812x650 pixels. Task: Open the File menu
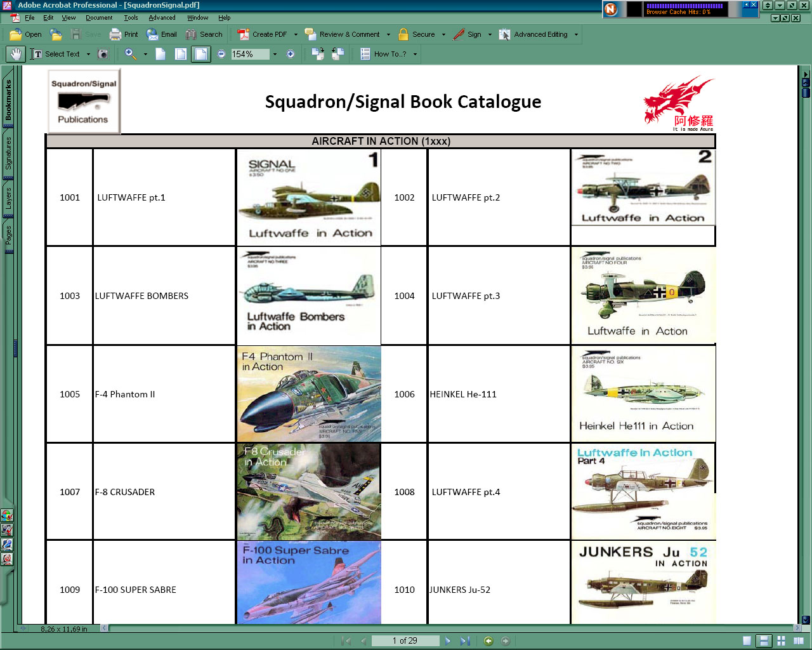pyautogui.click(x=30, y=18)
